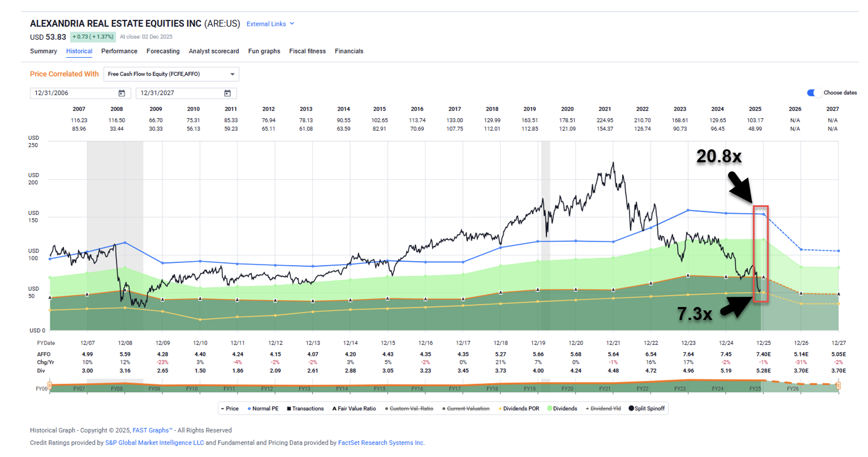Toggle the Choose dates switch
868x457 pixels.
814,93
